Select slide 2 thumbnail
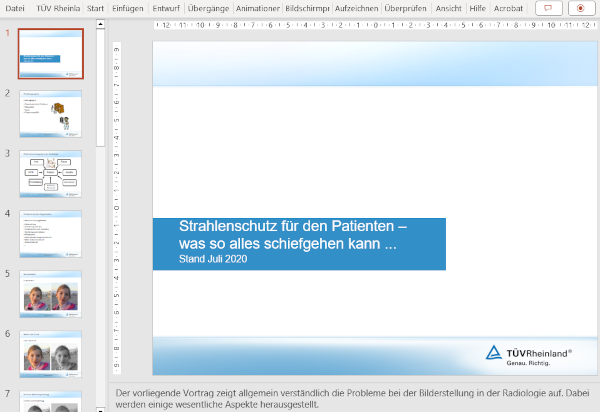The height and width of the screenshot is (412, 600). tap(51, 113)
